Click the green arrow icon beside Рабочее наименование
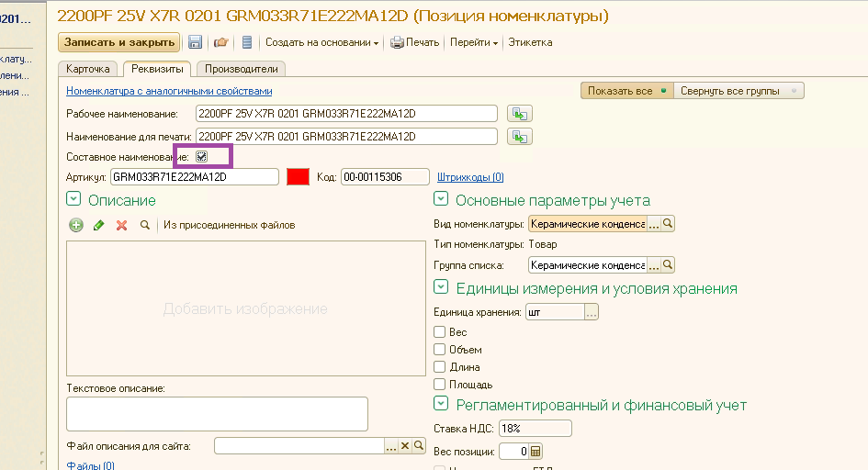 pyautogui.click(x=521, y=114)
